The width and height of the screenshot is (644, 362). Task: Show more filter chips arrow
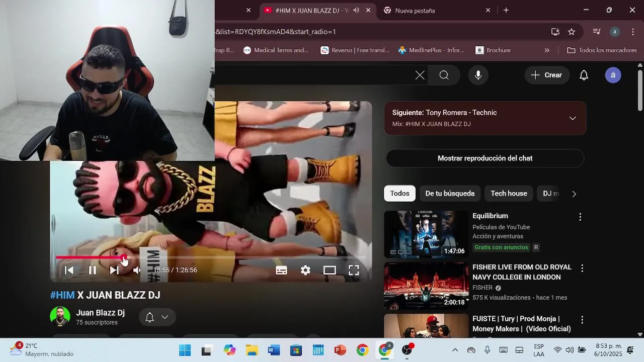(x=574, y=194)
